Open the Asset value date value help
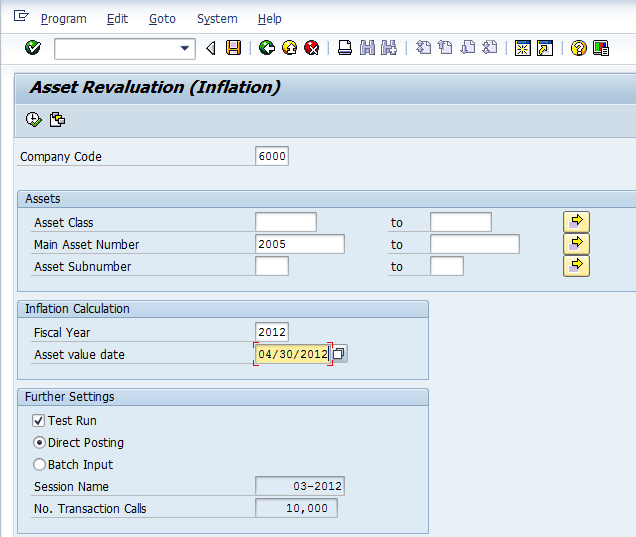The width and height of the screenshot is (636, 537). pyautogui.click(x=340, y=354)
